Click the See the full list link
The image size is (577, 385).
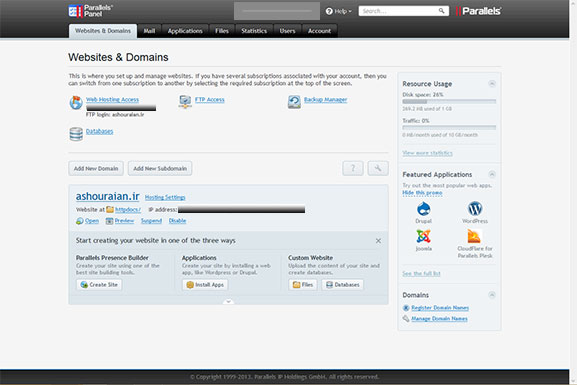pos(421,273)
